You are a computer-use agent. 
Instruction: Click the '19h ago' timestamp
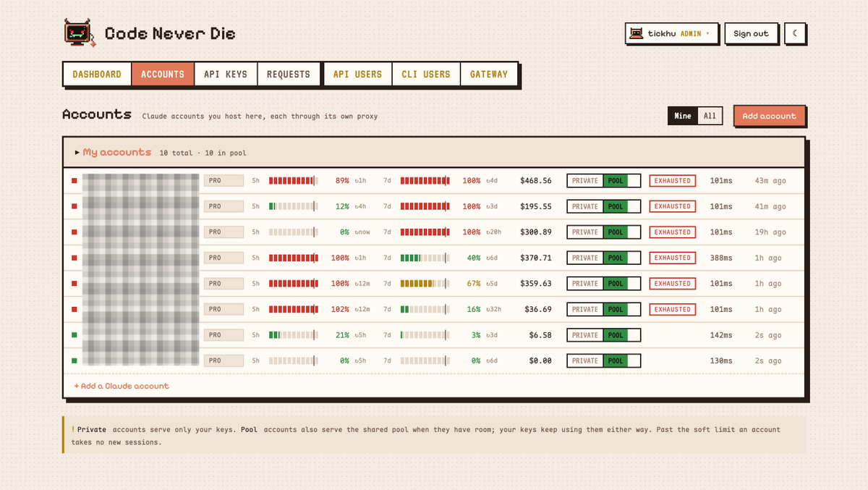[770, 232]
